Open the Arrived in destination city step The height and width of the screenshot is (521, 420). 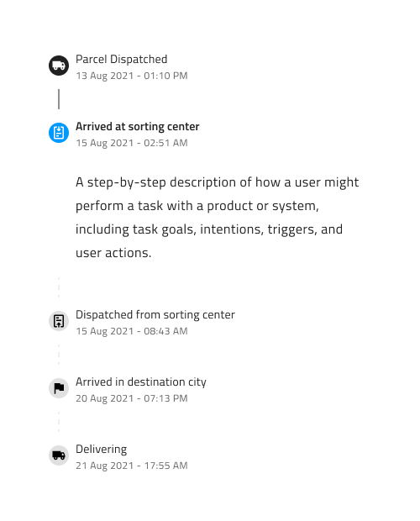click(x=141, y=382)
